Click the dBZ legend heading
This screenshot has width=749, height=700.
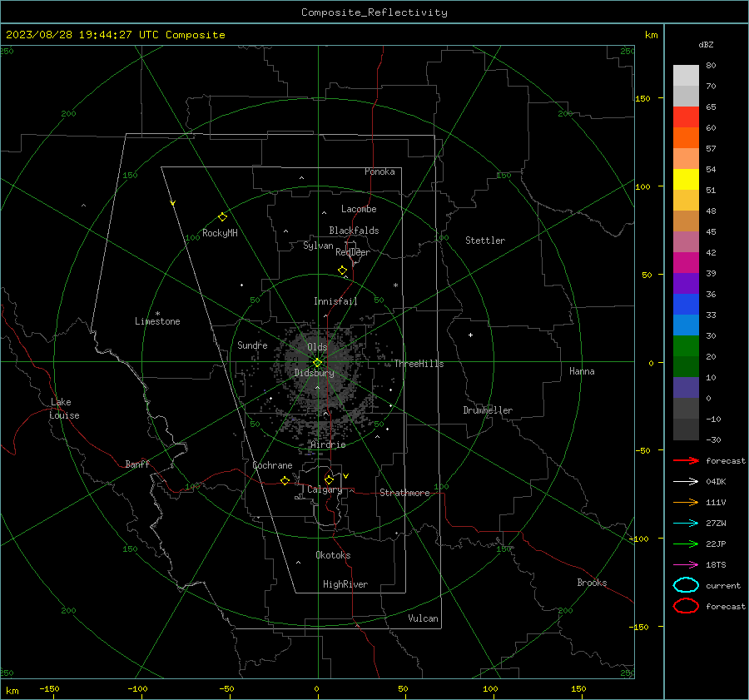706,44
